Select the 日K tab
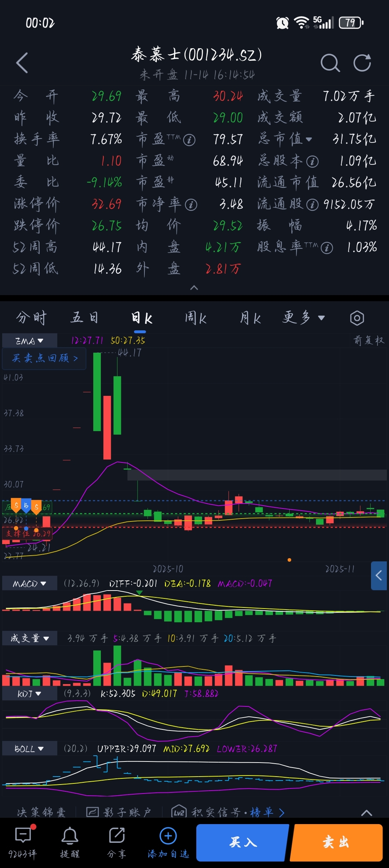Screen dimensions: 389x868 pyautogui.click(x=142, y=318)
